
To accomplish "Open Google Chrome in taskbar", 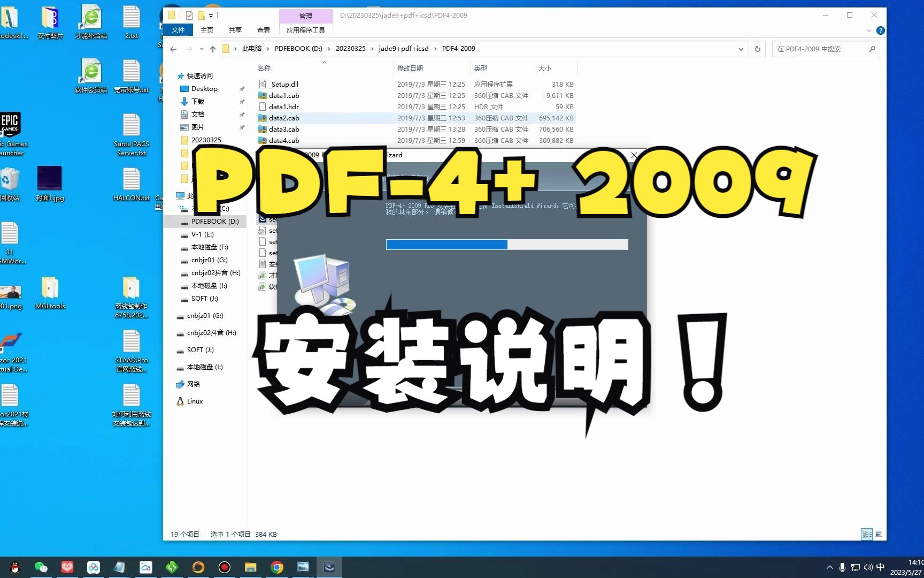I will point(277,567).
